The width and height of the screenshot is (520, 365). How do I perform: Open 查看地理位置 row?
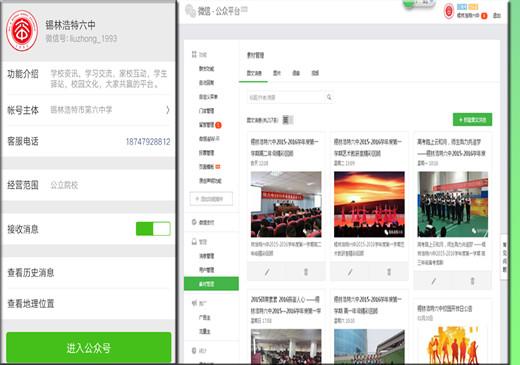(x=88, y=304)
